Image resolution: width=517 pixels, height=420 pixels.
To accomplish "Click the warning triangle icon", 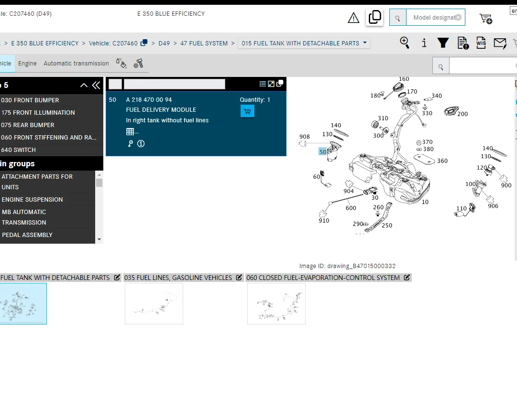I will click(353, 18).
